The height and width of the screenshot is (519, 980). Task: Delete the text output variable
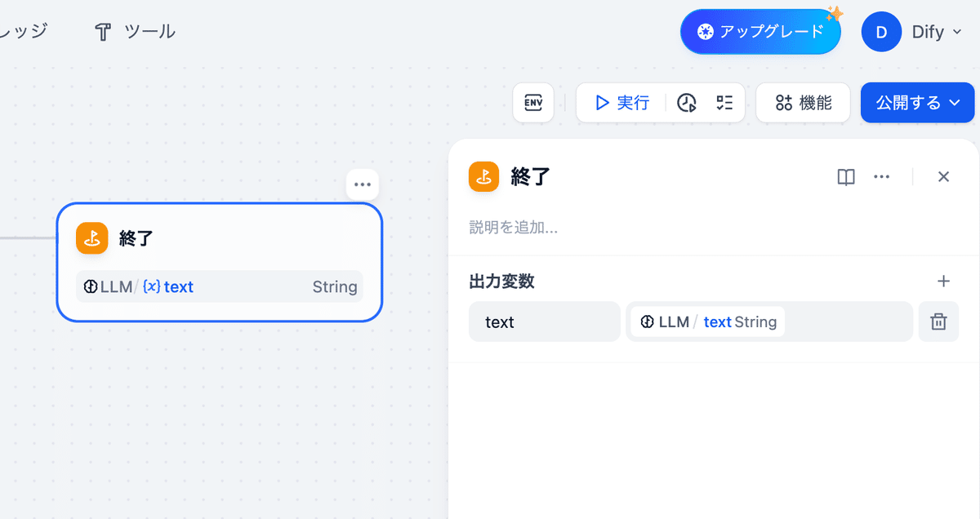click(938, 322)
